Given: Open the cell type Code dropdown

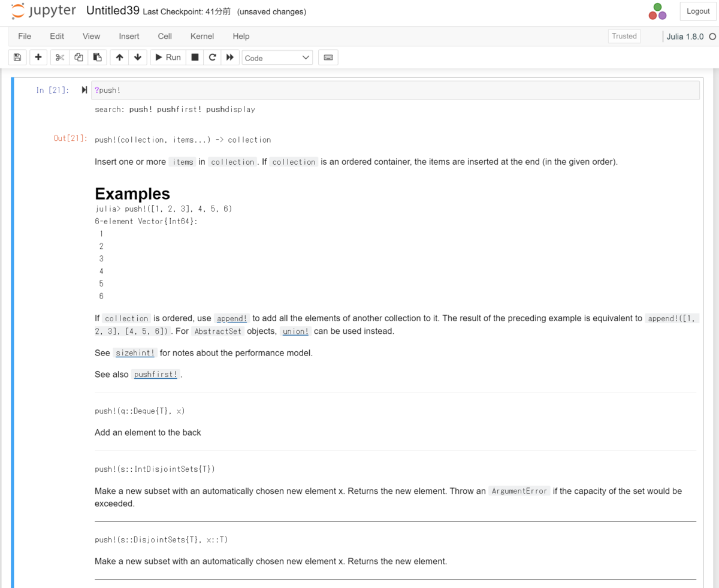Looking at the screenshot, I should click(277, 58).
